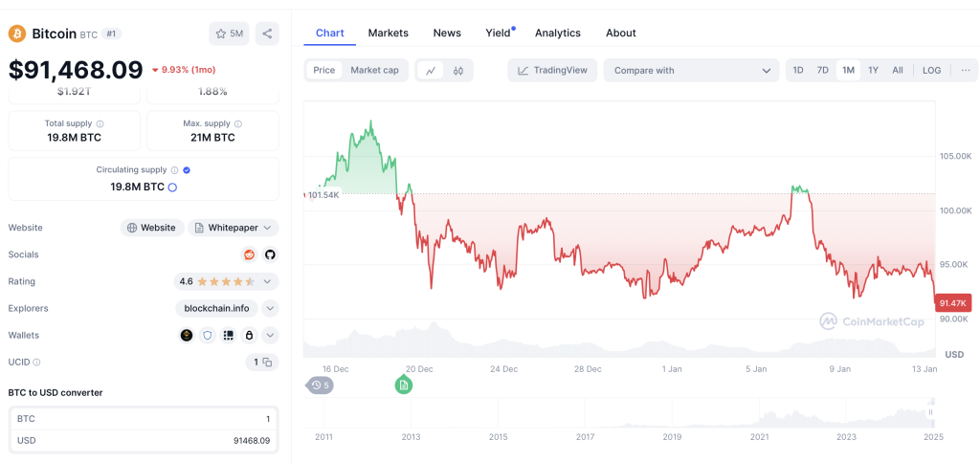Set chart range to 7D
The width and height of the screenshot is (980, 463).
(x=822, y=71)
